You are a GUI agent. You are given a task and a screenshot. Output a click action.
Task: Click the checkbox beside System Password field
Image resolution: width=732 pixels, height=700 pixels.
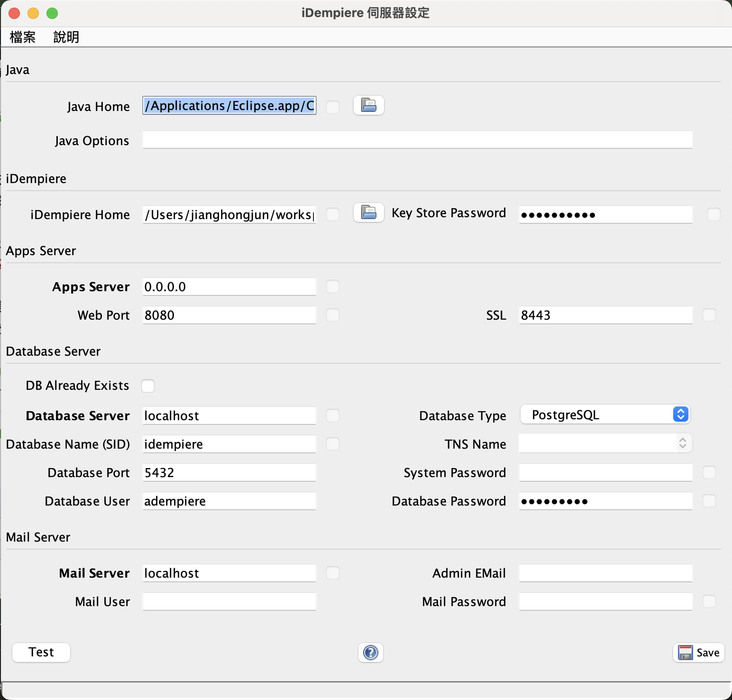(709, 472)
